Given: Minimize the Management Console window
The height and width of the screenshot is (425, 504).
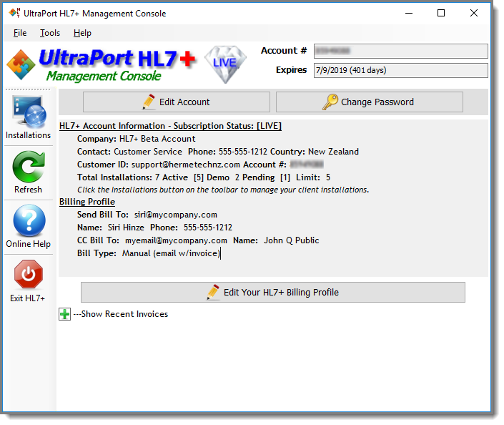Looking at the screenshot, I should pos(409,13).
